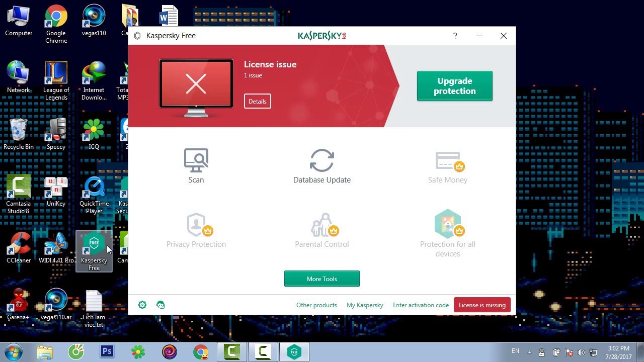Launch QuickTime Player shortcut
644x362 pixels.
[x=94, y=195]
